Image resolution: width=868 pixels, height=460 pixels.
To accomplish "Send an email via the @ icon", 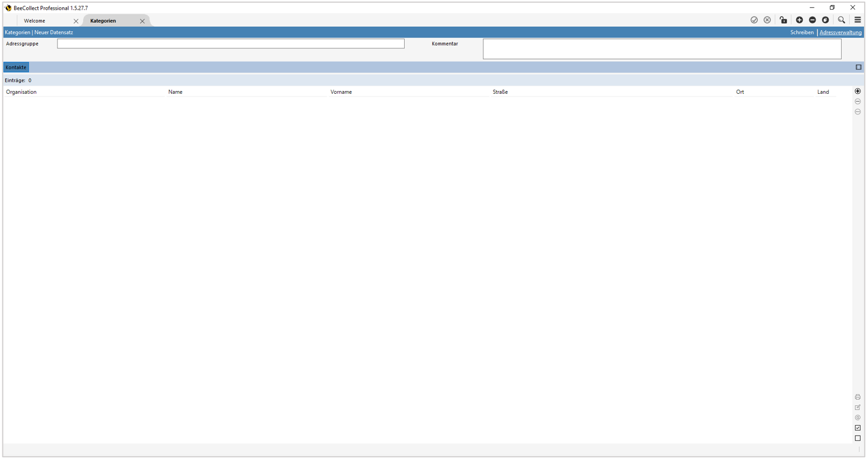I will pos(858,417).
